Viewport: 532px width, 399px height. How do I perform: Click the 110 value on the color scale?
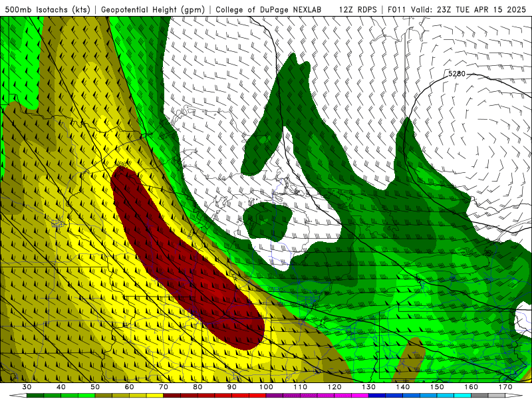click(301, 387)
